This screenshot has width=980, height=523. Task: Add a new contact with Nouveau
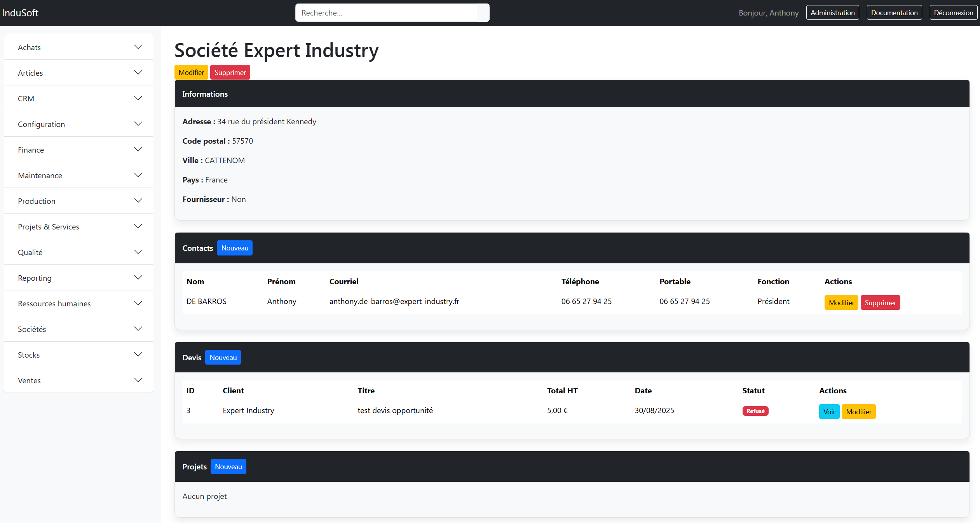tap(235, 248)
